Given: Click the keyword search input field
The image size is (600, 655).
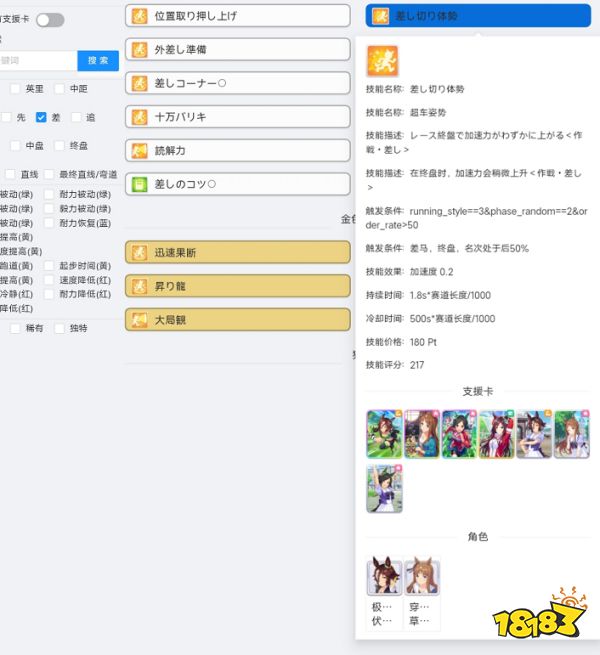Looking at the screenshot, I should tap(38, 61).
